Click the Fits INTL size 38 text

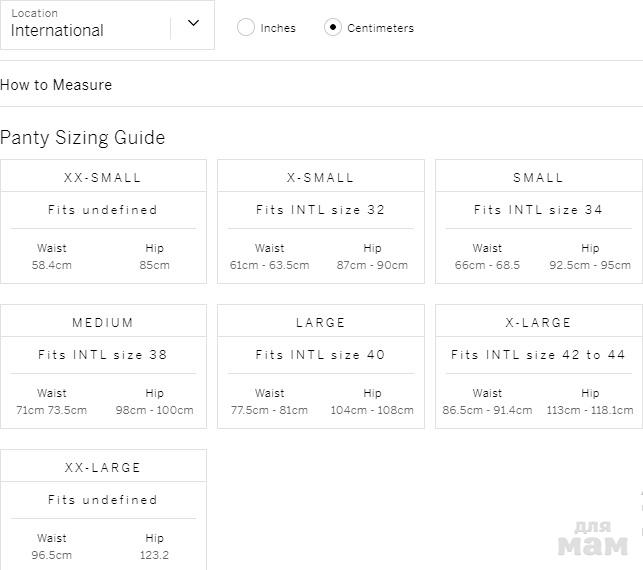[103, 355]
